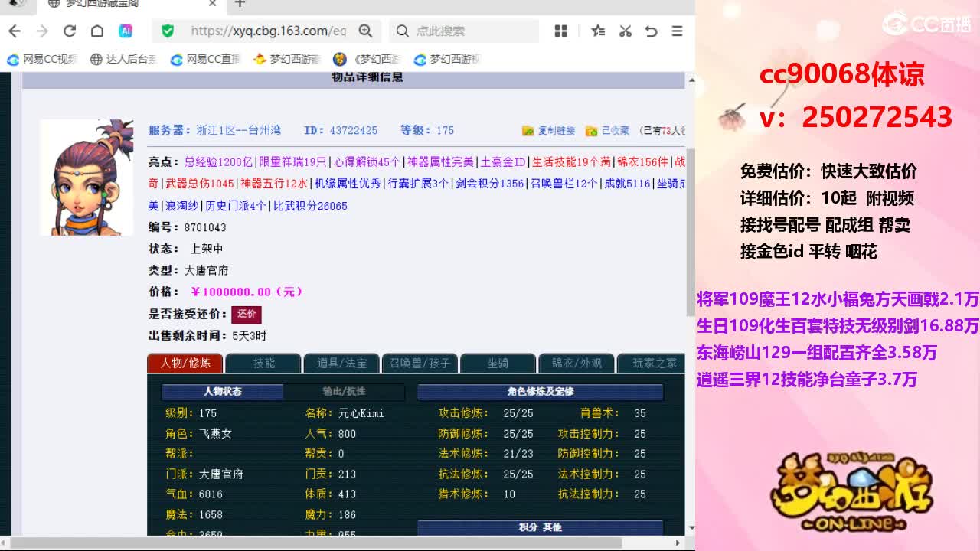Switch to the 道具/法宝 tab
This screenshot has width=980, height=551.
(341, 363)
